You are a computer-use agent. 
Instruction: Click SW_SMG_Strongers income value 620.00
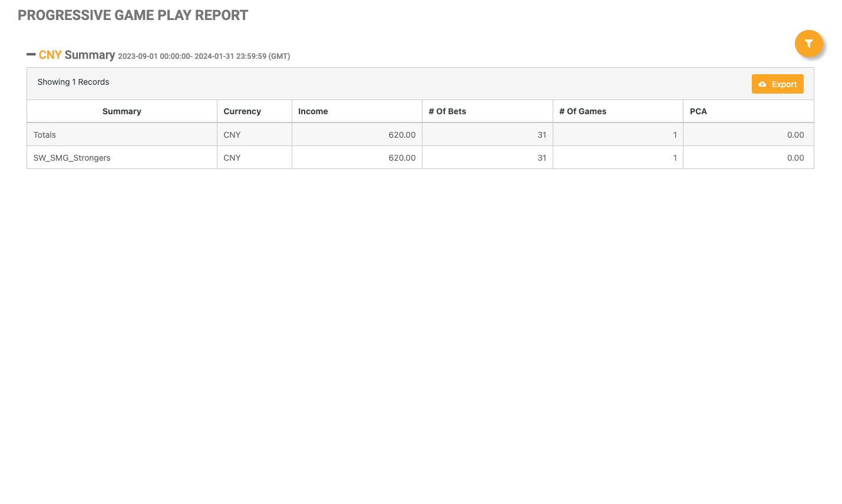click(x=402, y=158)
